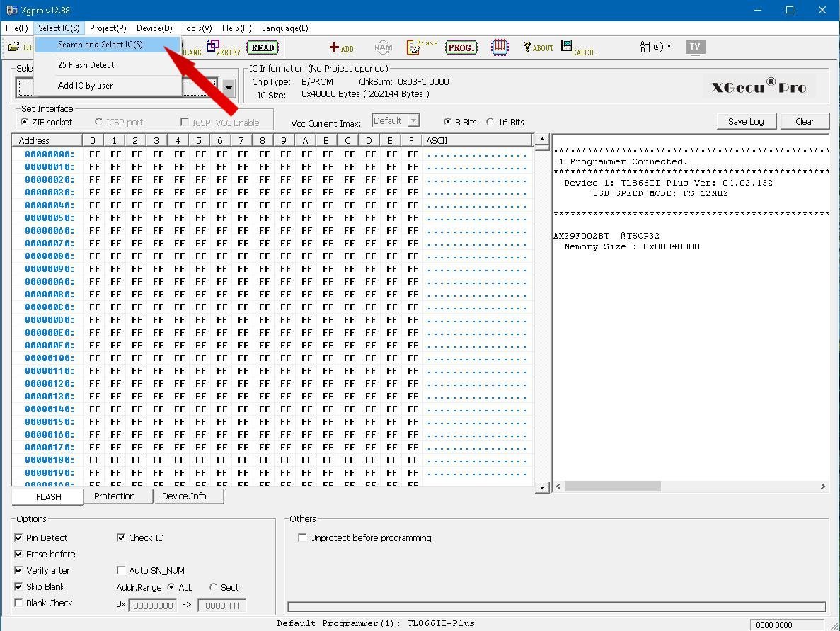
Task: Click the PROG. program chip button
Action: coord(461,47)
